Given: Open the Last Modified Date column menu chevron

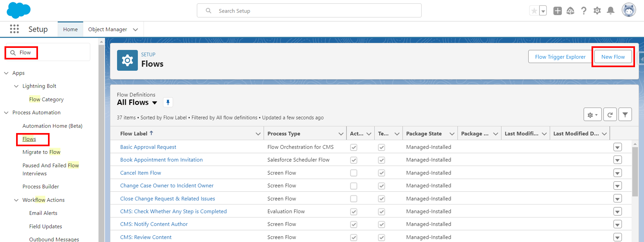Looking at the screenshot, I should (604, 134).
